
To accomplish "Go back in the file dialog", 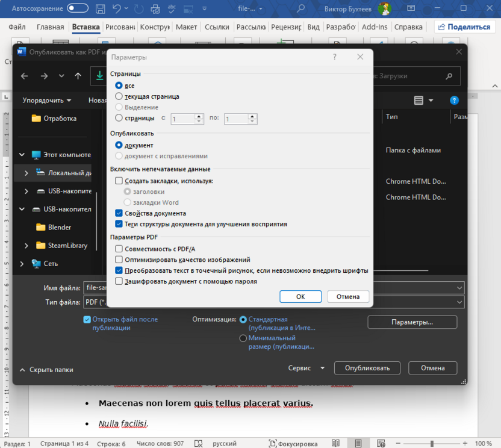I will [x=24, y=76].
